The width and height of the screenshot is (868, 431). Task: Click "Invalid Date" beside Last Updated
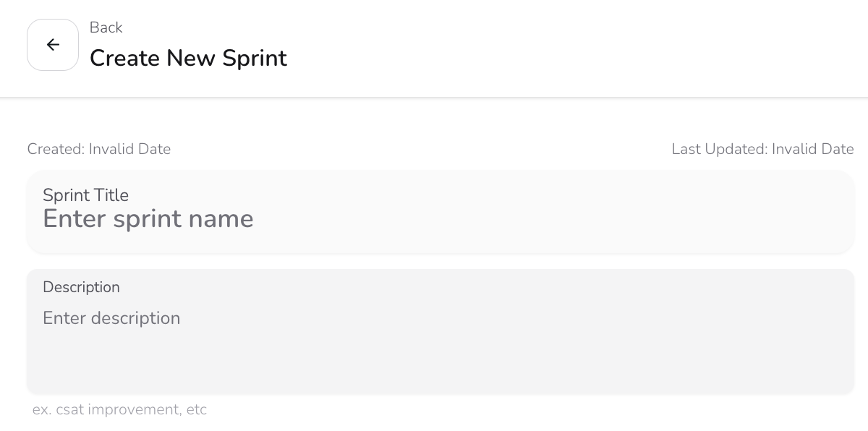(812, 149)
